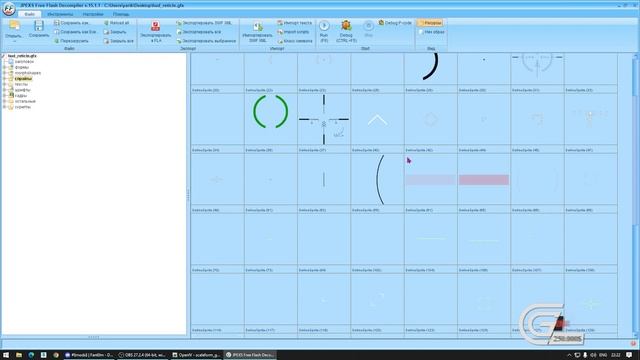The width and height of the screenshot is (640, 360).
Task: Click the Stop icon in the ribbon
Action: click(368, 26)
